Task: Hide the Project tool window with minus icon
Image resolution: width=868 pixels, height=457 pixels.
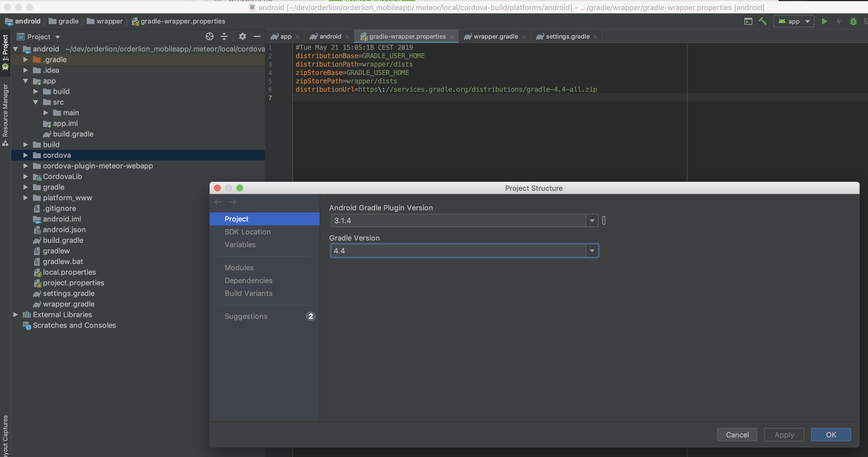Action: (x=257, y=36)
